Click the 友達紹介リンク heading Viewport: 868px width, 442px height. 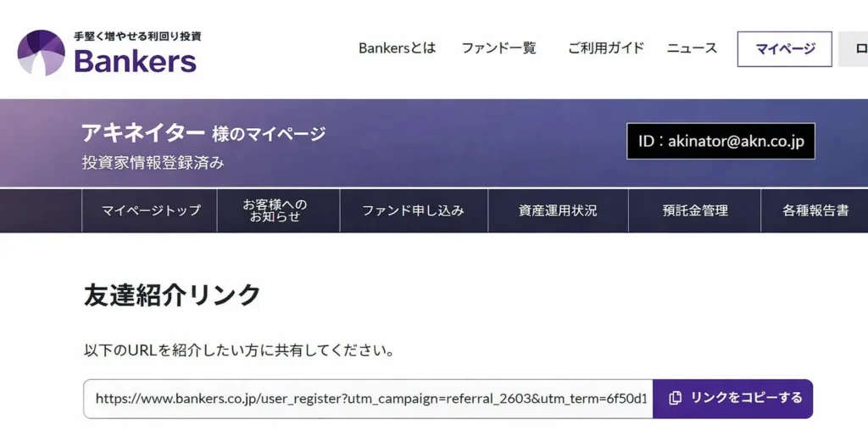click(172, 294)
